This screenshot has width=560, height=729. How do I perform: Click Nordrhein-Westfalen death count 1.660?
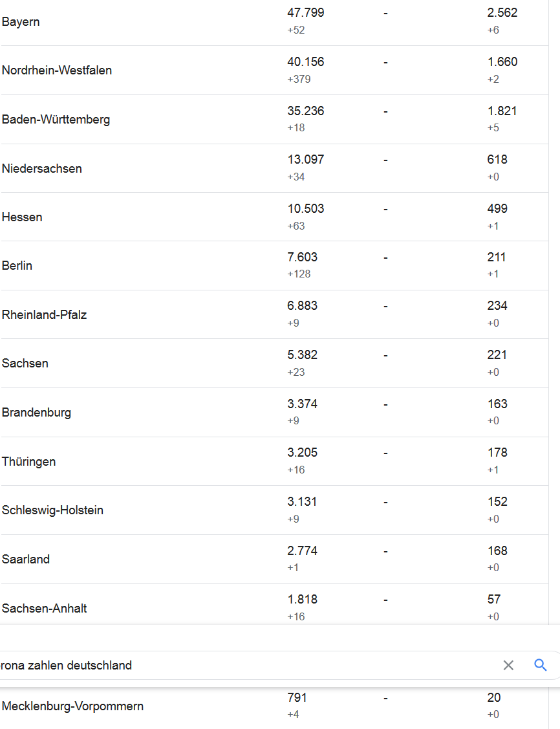[x=502, y=62]
